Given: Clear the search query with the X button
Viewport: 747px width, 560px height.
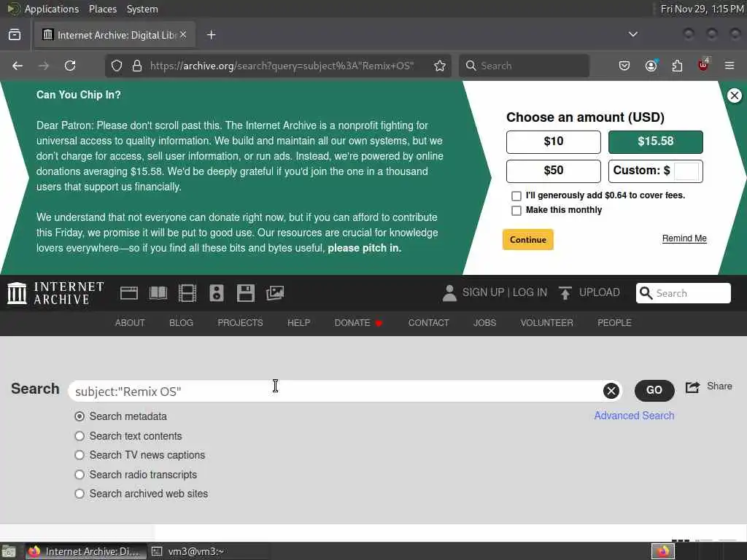Looking at the screenshot, I should coord(611,391).
